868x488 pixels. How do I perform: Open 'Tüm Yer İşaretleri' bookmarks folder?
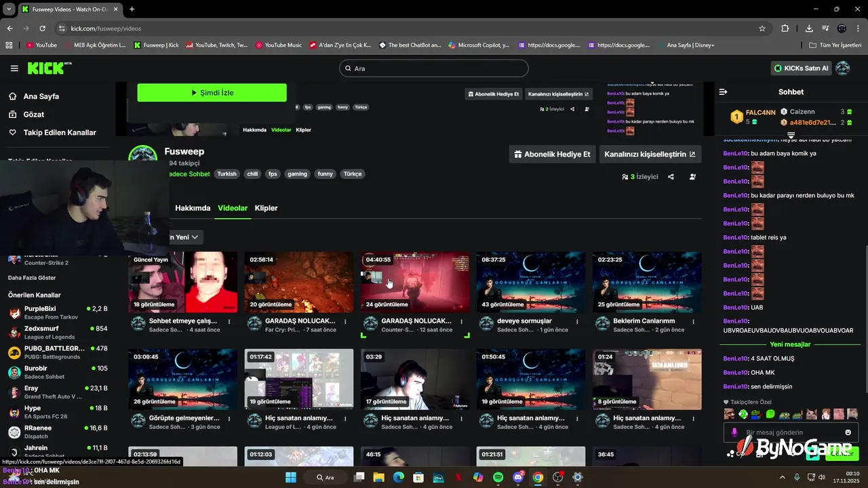pyautogui.click(x=835, y=45)
